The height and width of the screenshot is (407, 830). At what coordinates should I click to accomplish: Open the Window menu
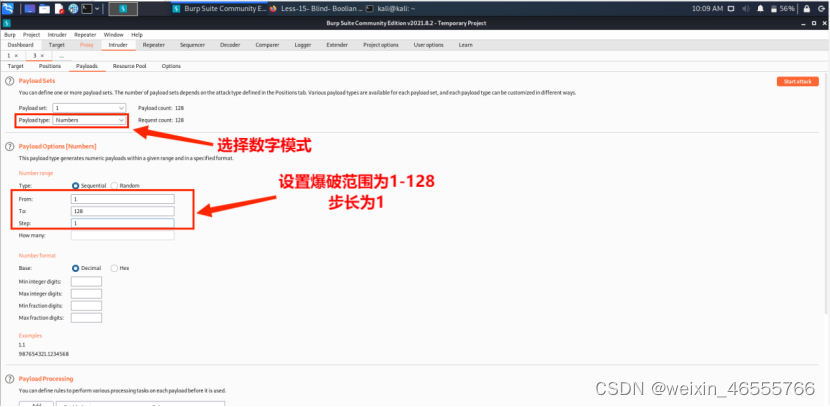click(113, 34)
